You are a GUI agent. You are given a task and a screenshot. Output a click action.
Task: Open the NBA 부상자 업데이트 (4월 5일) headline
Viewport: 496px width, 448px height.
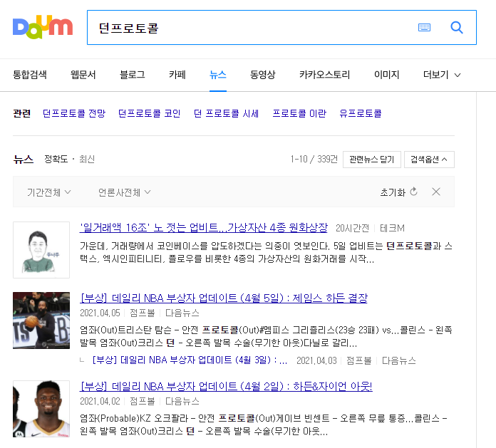pyautogui.click(x=224, y=298)
